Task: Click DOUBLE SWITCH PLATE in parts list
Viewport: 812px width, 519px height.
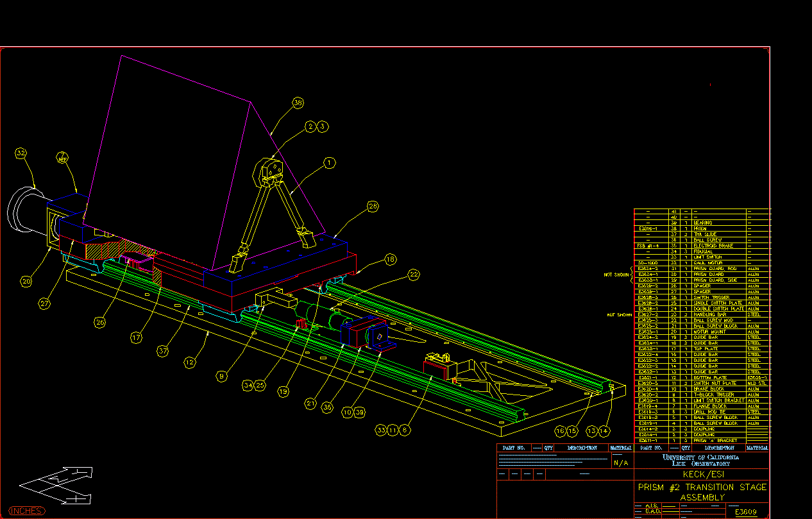Action: click(x=719, y=309)
